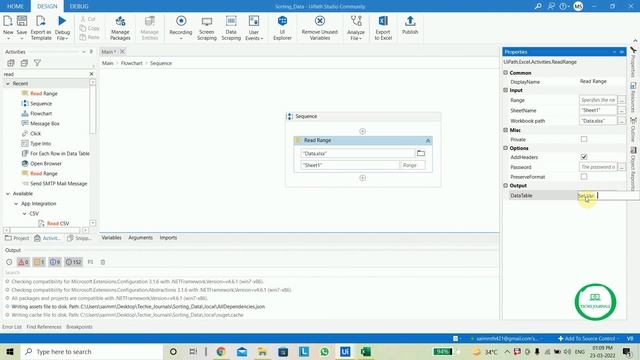640x360 pixels.
Task: Open the Error List tab
Action: 12,327
